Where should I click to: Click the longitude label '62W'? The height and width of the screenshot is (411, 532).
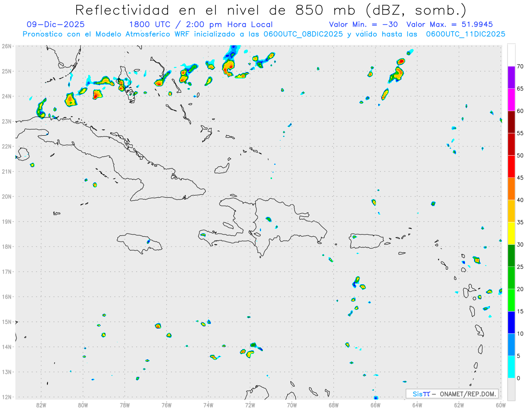click(x=459, y=405)
